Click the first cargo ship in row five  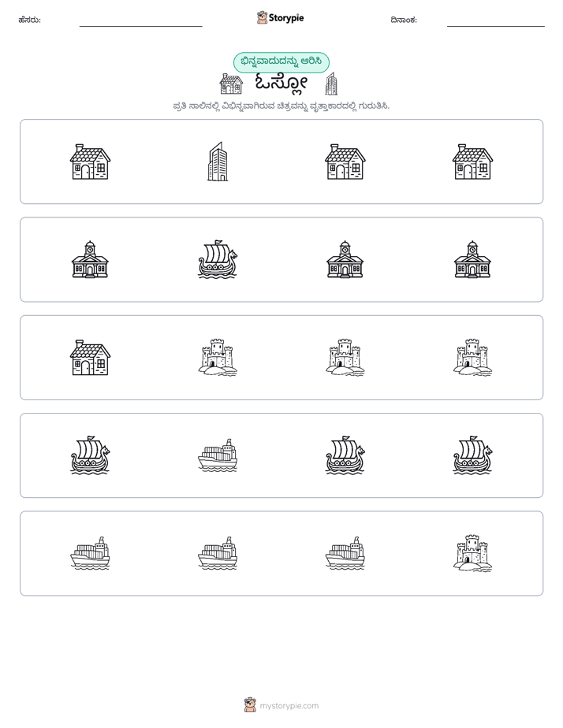pyautogui.click(x=90, y=553)
